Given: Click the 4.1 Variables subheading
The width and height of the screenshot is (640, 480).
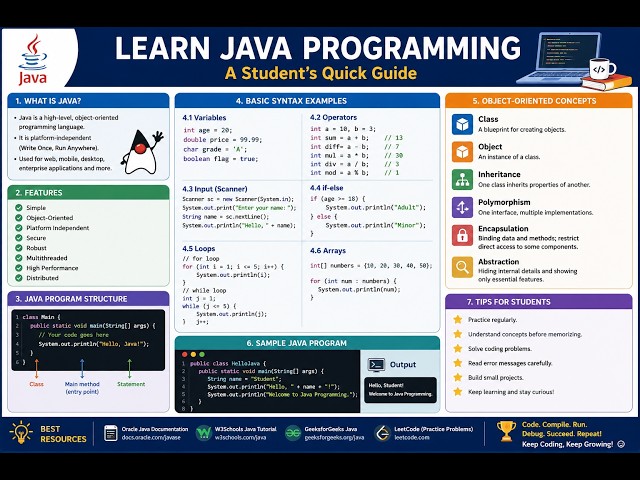Looking at the screenshot, I should [204, 118].
